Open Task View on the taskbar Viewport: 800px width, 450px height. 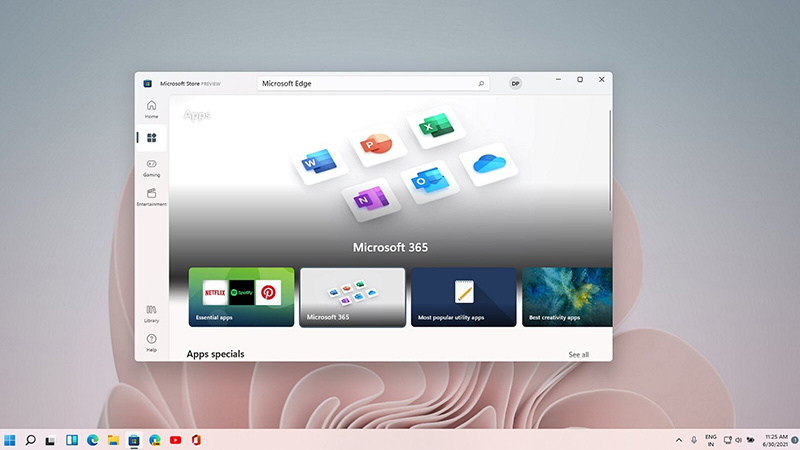click(50, 440)
